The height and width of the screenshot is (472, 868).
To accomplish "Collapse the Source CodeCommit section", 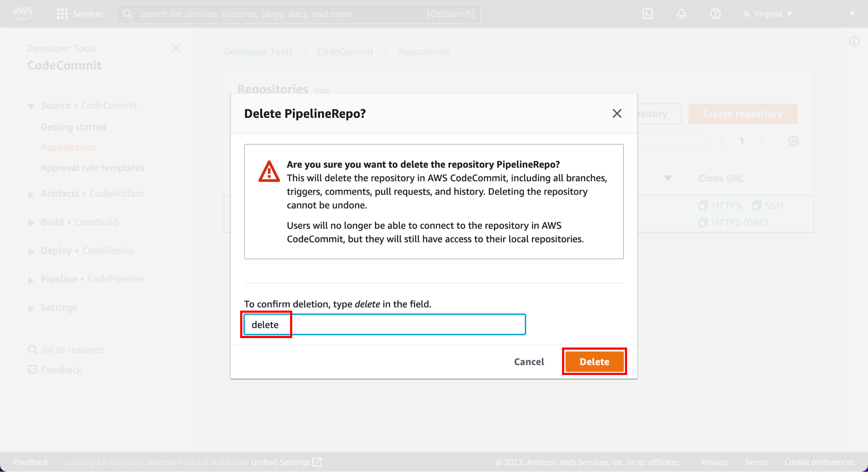I will (31, 106).
